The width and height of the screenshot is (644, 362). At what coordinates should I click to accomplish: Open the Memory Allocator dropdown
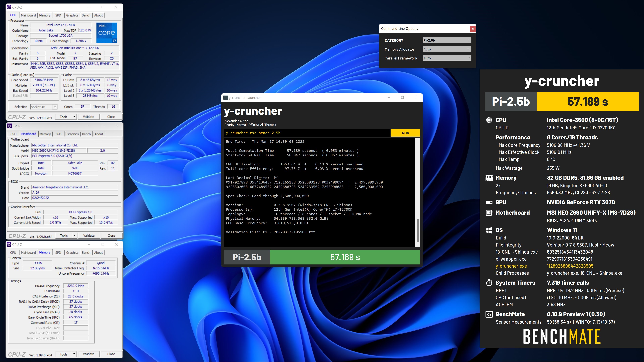pos(447,49)
